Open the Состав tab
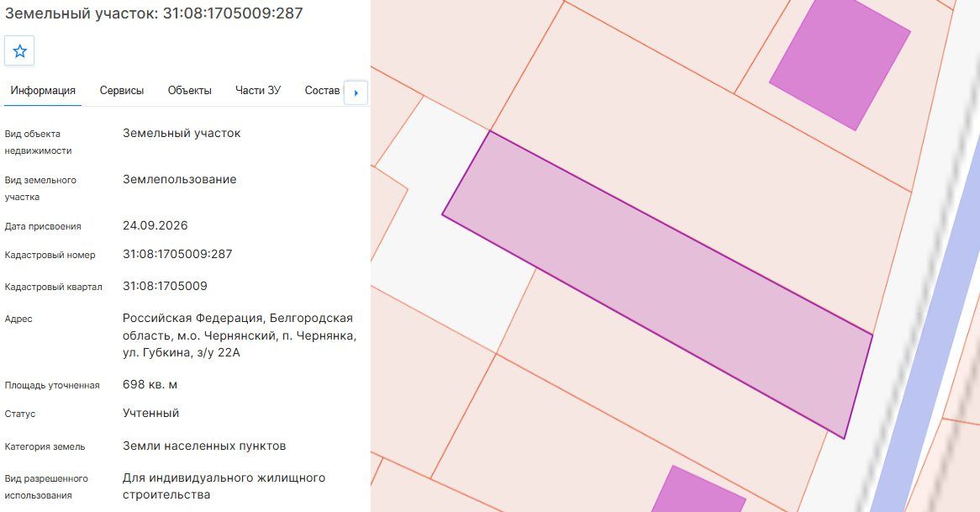 pyautogui.click(x=323, y=91)
